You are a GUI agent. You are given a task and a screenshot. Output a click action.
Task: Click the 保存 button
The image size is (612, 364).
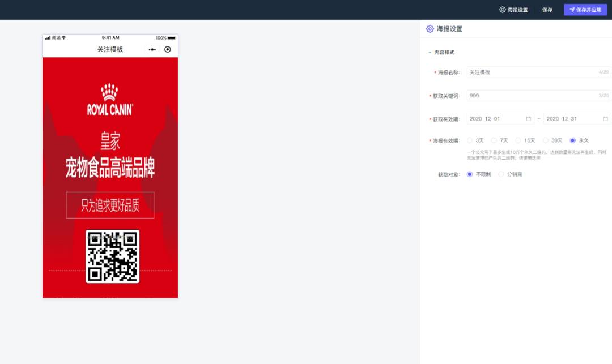(547, 10)
